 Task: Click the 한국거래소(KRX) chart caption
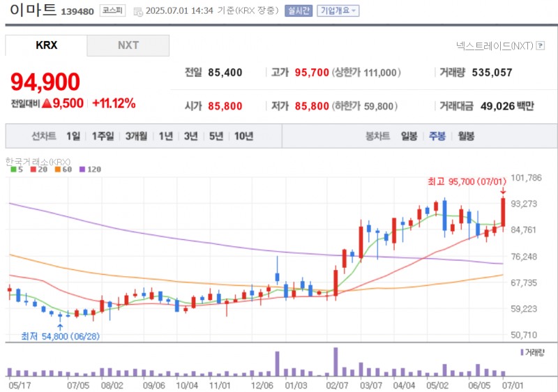pos(38,162)
